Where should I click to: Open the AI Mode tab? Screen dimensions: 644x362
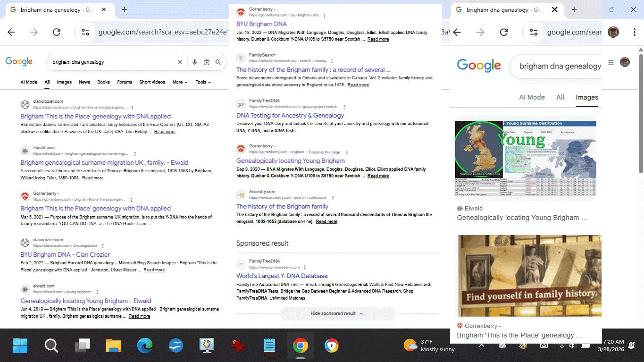[29, 82]
